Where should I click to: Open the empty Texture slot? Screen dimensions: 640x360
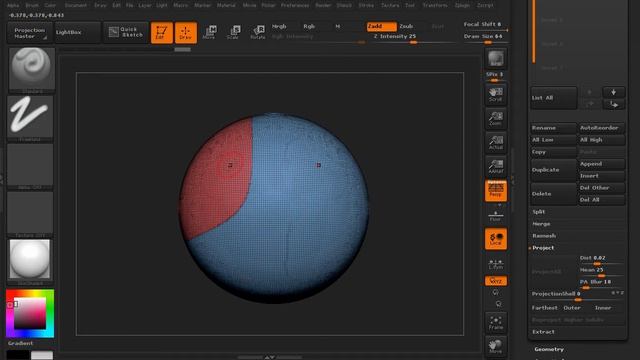point(30,214)
